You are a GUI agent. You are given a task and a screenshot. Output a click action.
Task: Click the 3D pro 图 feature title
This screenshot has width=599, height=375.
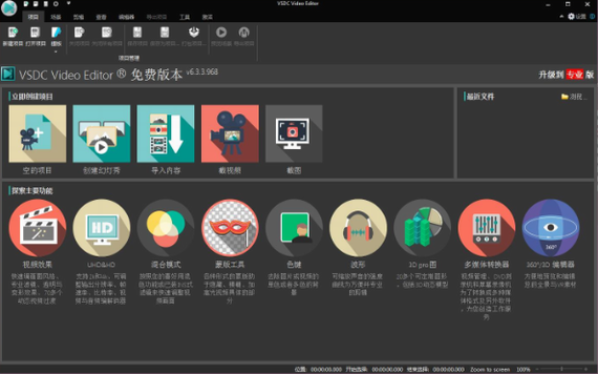(x=422, y=264)
